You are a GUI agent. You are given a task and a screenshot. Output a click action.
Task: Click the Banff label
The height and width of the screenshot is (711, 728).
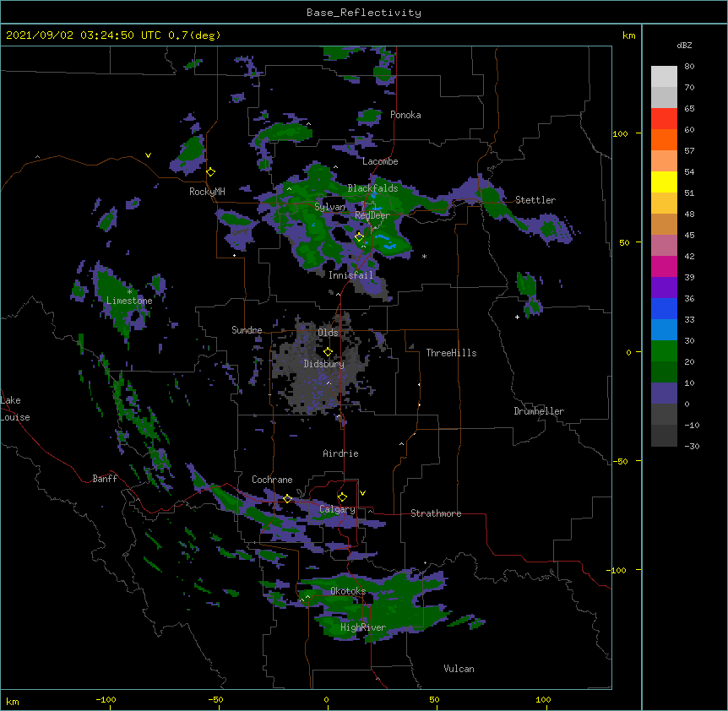click(x=105, y=479)
